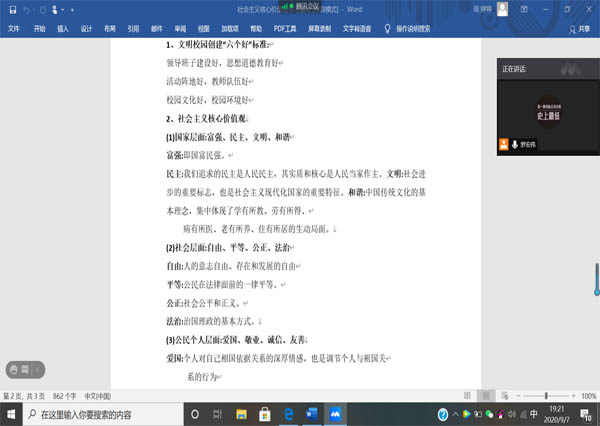Click the word count 862 个字 in status bar

(x=66, y=396)
